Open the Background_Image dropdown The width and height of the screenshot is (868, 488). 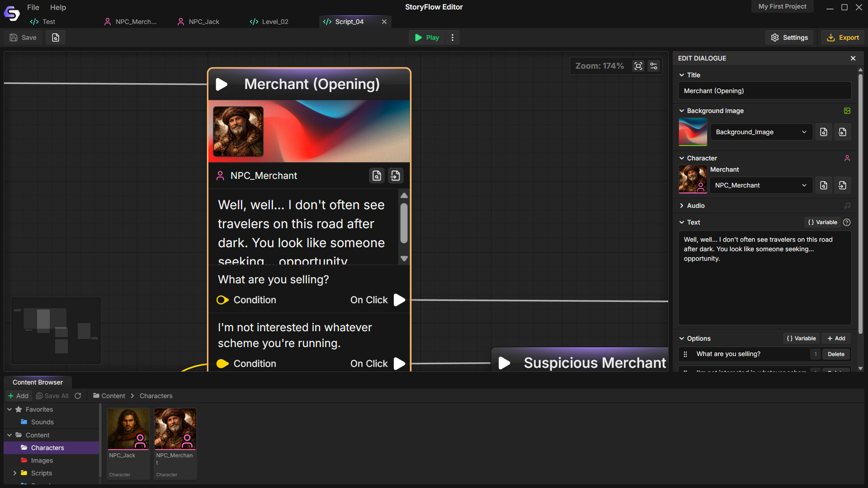click(x=761, y=131)
